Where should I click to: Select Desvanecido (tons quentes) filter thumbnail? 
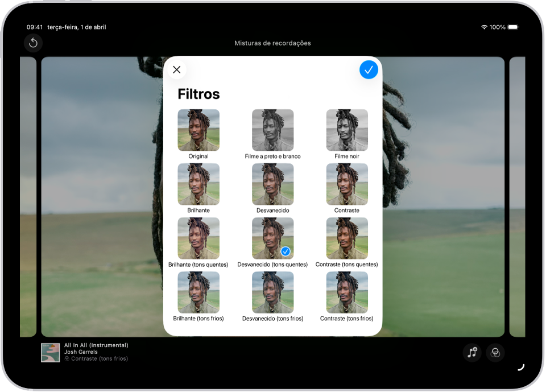click(x=272, y=238)
